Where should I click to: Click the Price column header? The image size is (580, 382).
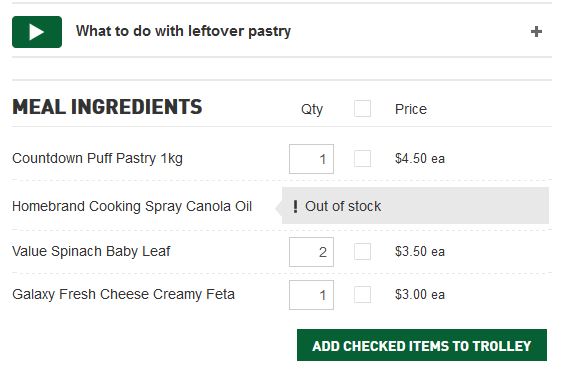[x=411, y=109]
